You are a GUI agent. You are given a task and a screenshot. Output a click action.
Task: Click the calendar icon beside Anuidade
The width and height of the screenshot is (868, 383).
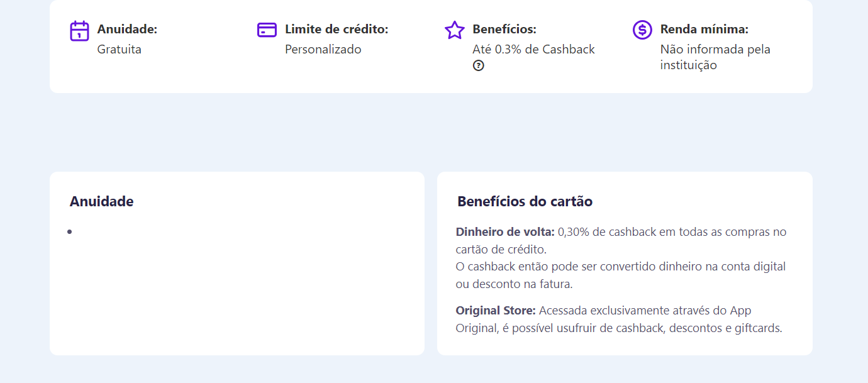point(79,30)
